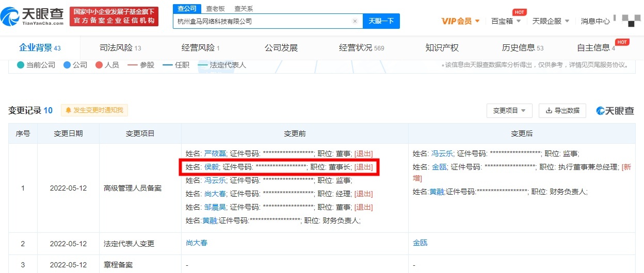
Task: Open 尚大春 link in 高级管理人员 row
Action: [215, 194]
